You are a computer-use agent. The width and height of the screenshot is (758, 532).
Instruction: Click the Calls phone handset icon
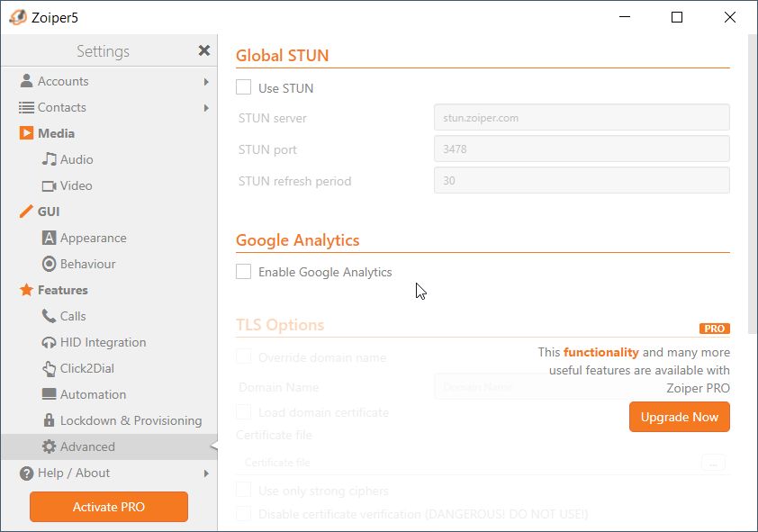click(49, 316)
